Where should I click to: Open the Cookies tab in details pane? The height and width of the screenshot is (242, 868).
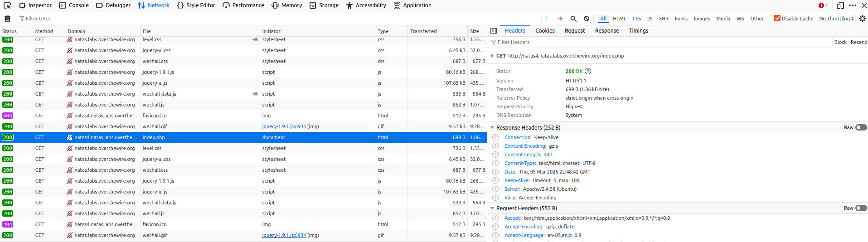tap(545, 31)
